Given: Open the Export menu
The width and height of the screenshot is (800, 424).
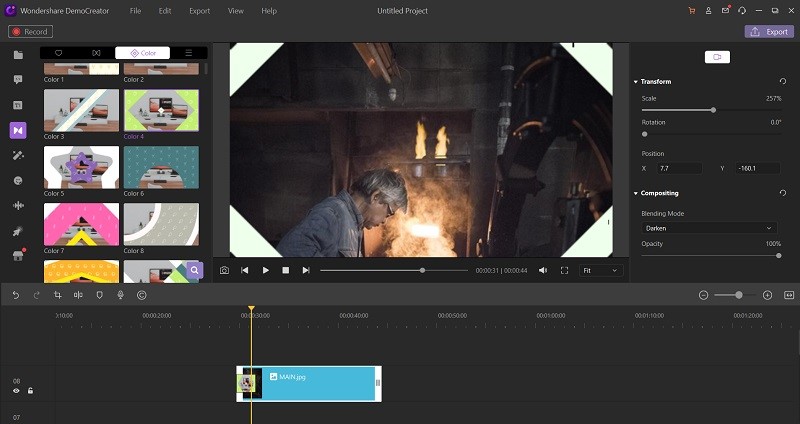Looking at the screenshot, I should 199,11.
